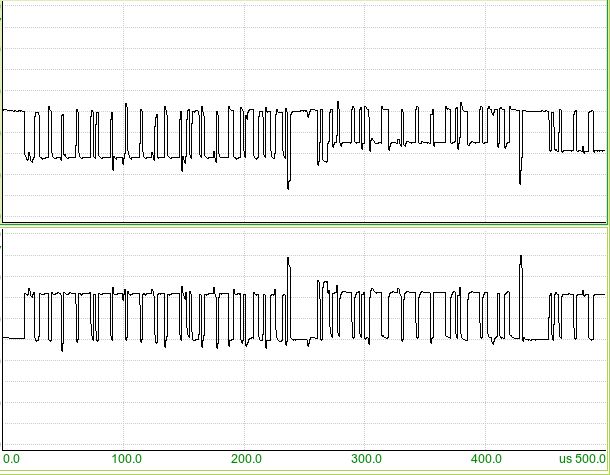Click the 400.0 time axis label
Viewport: 610px width, 475px height.
click(x=486, y=459)
